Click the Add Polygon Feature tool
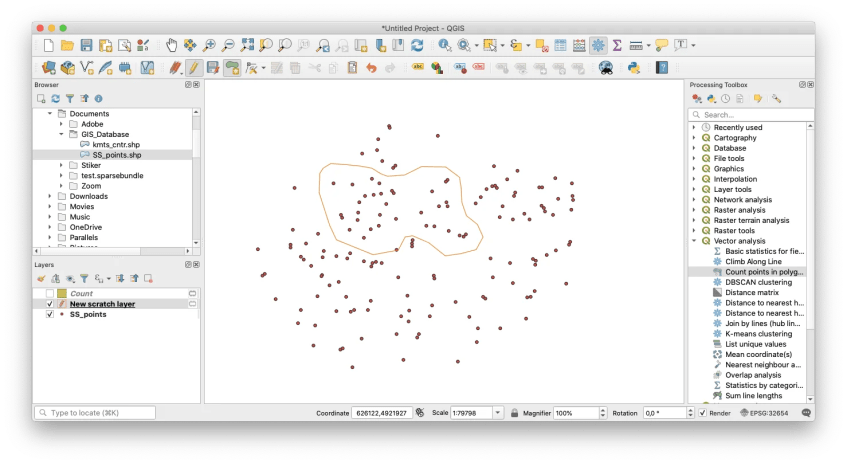This screenshot has height=463, width=847. point(232,68)
